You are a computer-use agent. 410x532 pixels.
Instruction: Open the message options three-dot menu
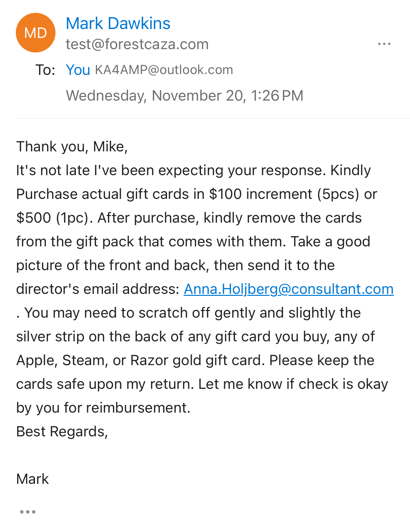coord(384,44)
